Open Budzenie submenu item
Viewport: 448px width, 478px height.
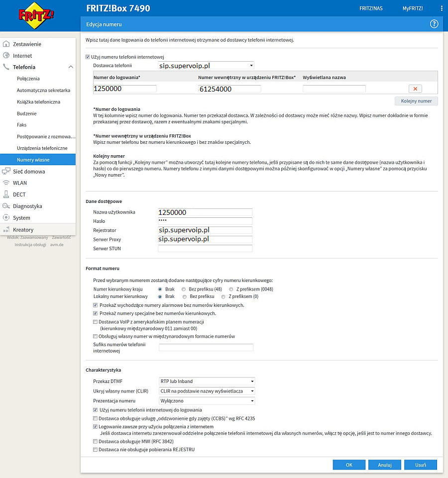tap(26, 113)
